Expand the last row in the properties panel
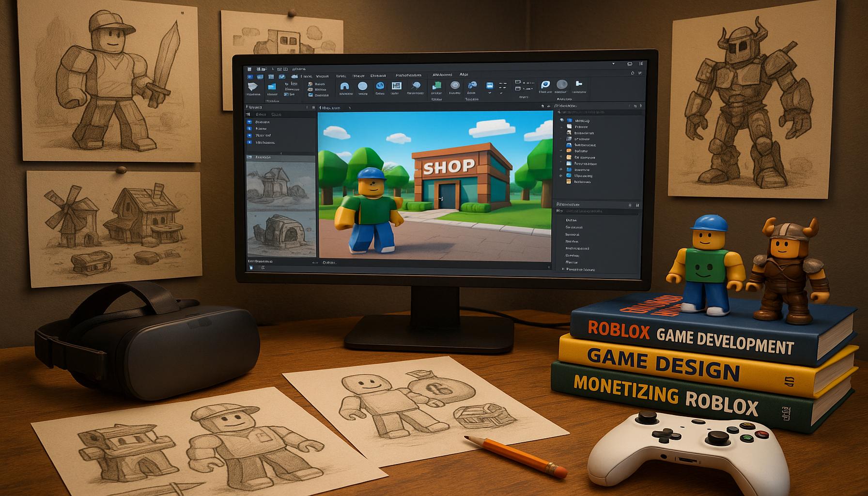The image size is (868, 496). click(562, 269)
